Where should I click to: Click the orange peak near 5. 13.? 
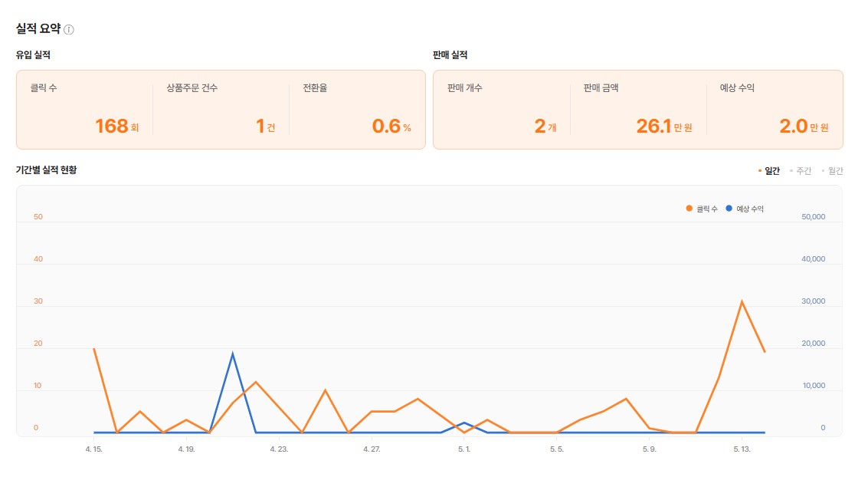pyautogui.click(x=742, y=301)
